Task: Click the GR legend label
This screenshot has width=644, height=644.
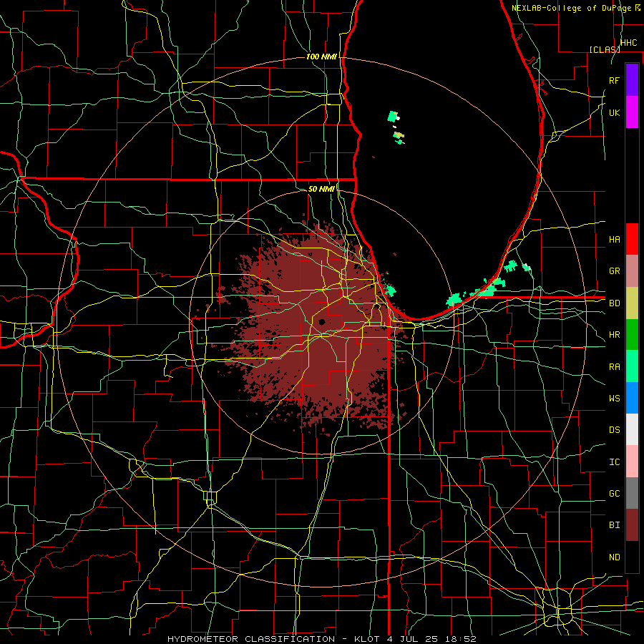Action: pyautogui.click(x=614, y=271)
